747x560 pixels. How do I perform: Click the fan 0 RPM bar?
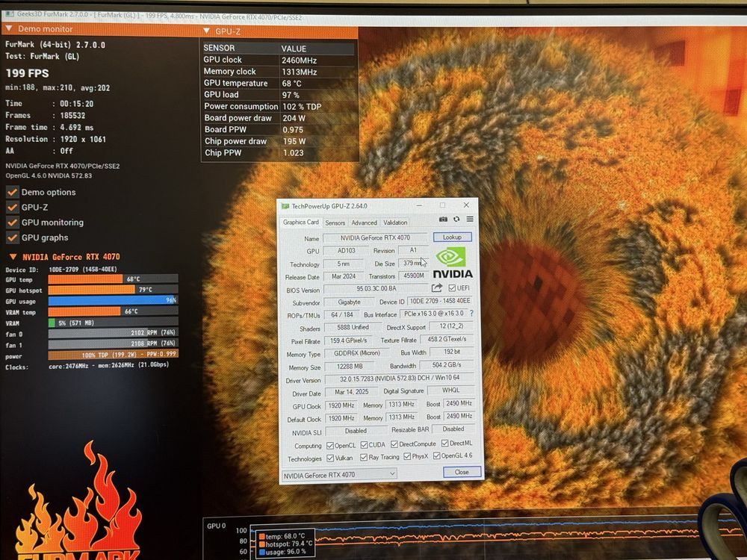(x=114, y=333)
